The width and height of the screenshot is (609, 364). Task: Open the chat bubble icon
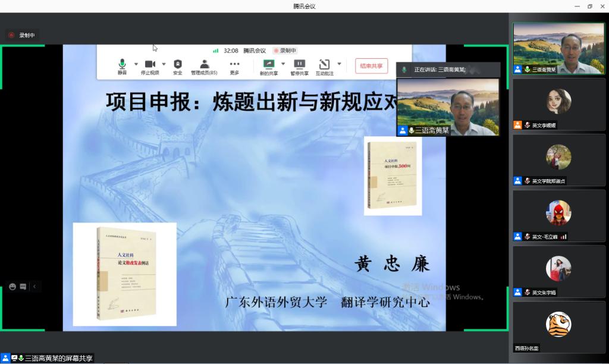coord(23,287)
